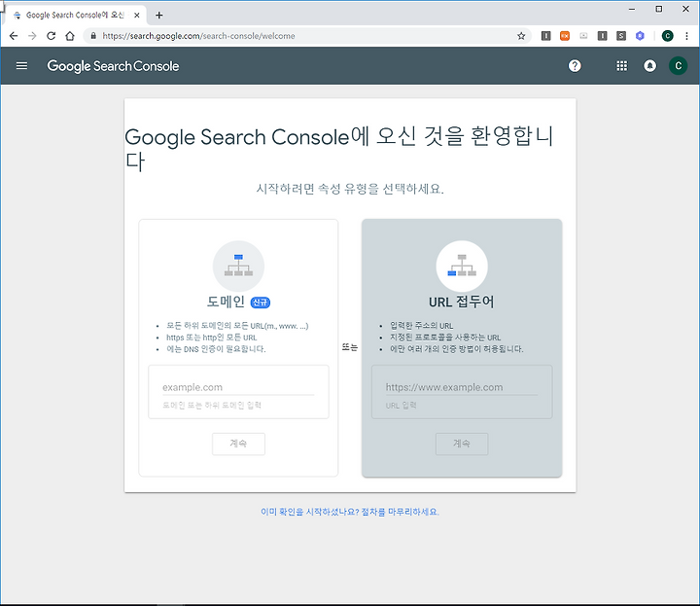Open the hamburger navigation menu
The height and width of the screenshot is (606, 700).
tap(21, 66)
